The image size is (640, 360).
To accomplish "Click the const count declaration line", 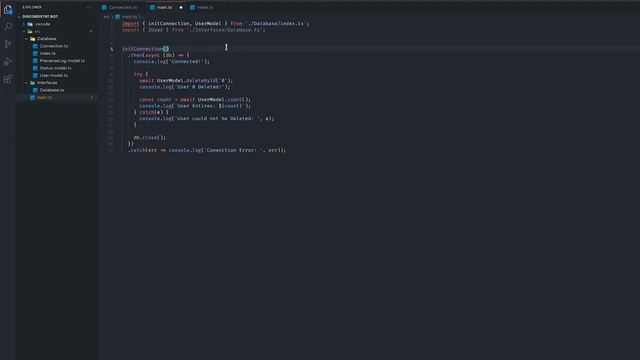I will click(x=195, y=100).
